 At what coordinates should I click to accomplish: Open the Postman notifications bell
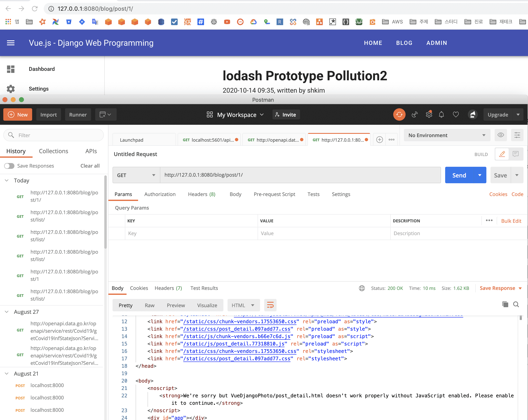441,115
